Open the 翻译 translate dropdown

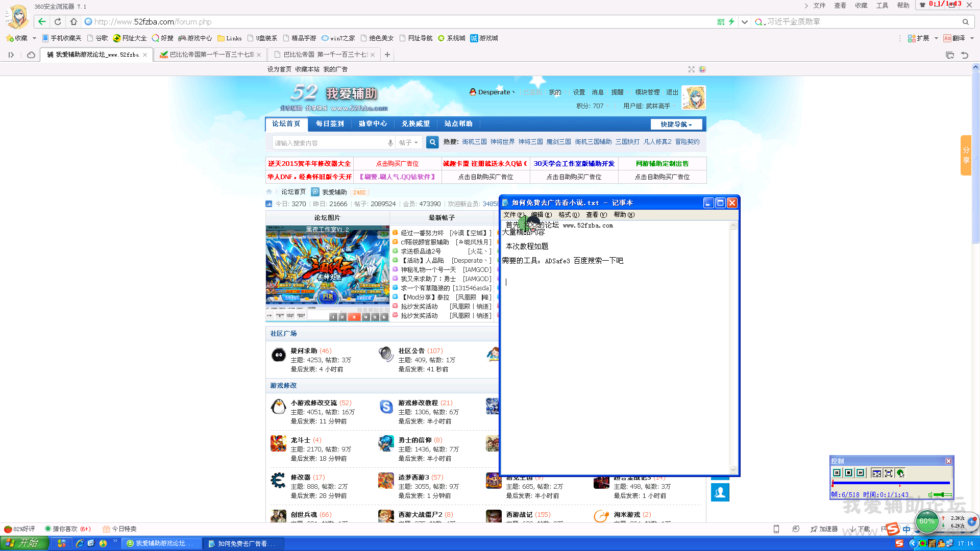coord(972,38)
